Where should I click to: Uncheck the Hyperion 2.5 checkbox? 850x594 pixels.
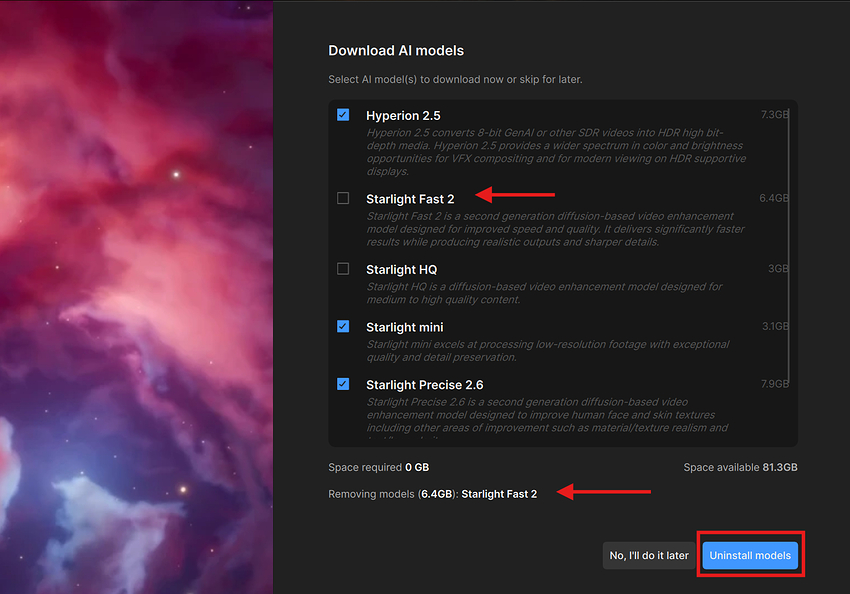coord(343,115)
